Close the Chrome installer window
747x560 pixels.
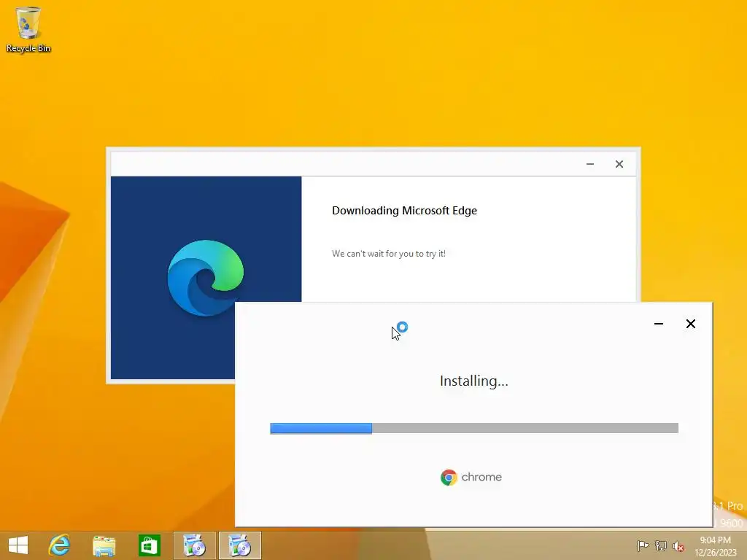click(x=690, y=324)
